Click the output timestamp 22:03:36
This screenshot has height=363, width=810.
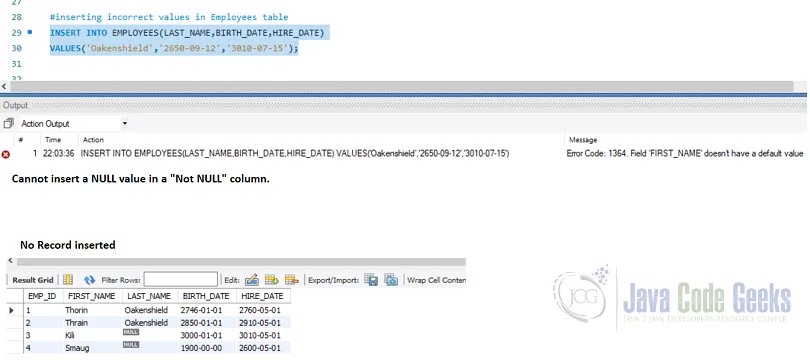(x=58, y=154)
